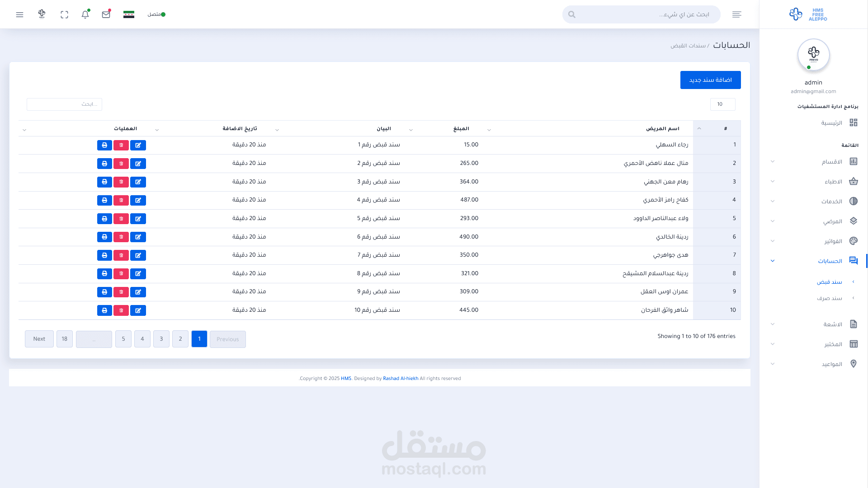Edit receipt for رجاء السهلي
This screenshot has height=488, width=868.
click(x=138, y=145)
